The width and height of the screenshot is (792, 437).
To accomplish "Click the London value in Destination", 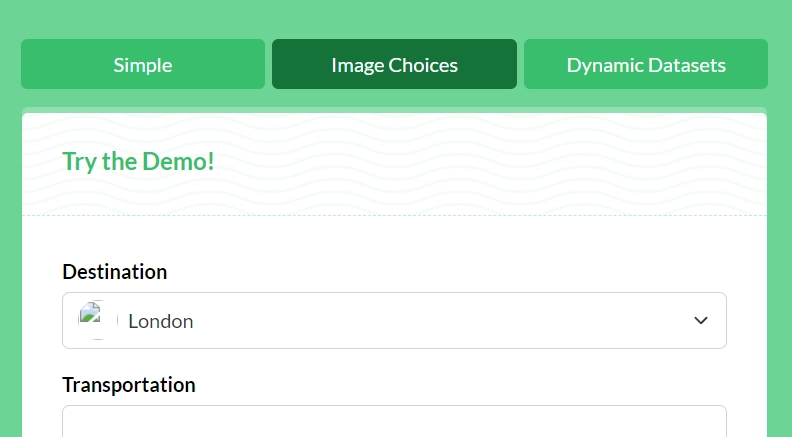I will 161,321.
